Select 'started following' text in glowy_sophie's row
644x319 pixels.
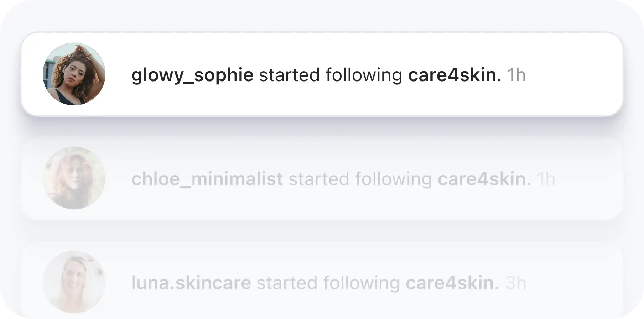point(331,75)
